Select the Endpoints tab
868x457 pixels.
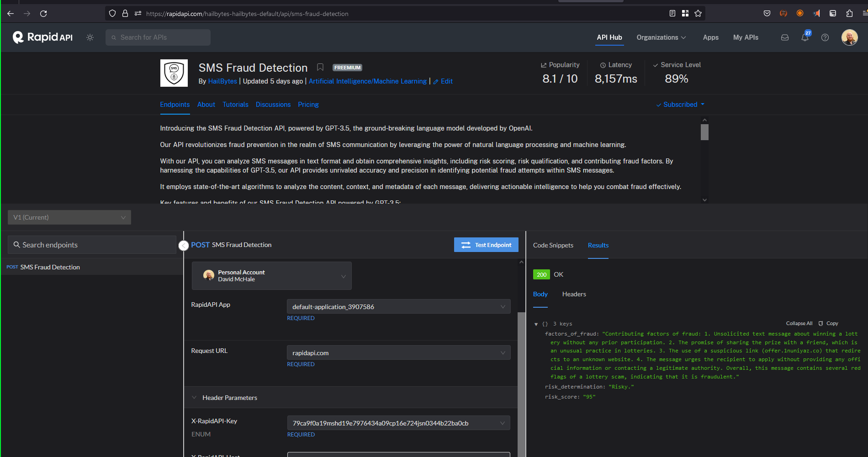(175, 105)
